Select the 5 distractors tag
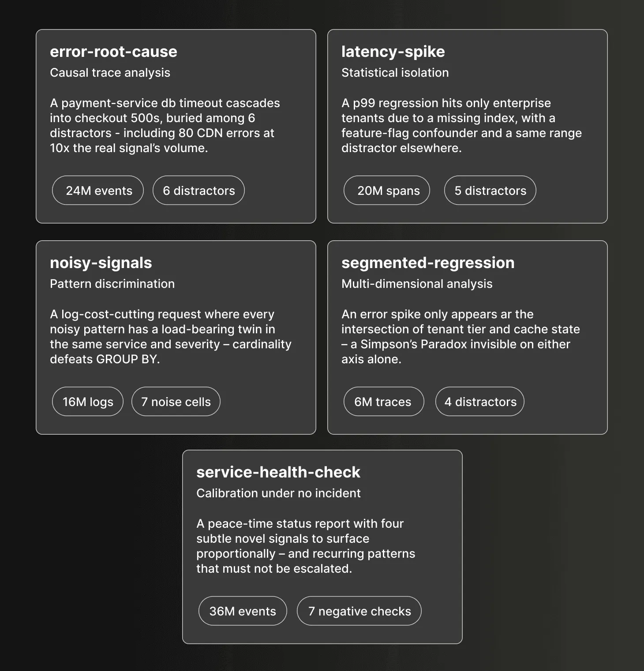Viewport: 644px width, 671px height. 490,190
